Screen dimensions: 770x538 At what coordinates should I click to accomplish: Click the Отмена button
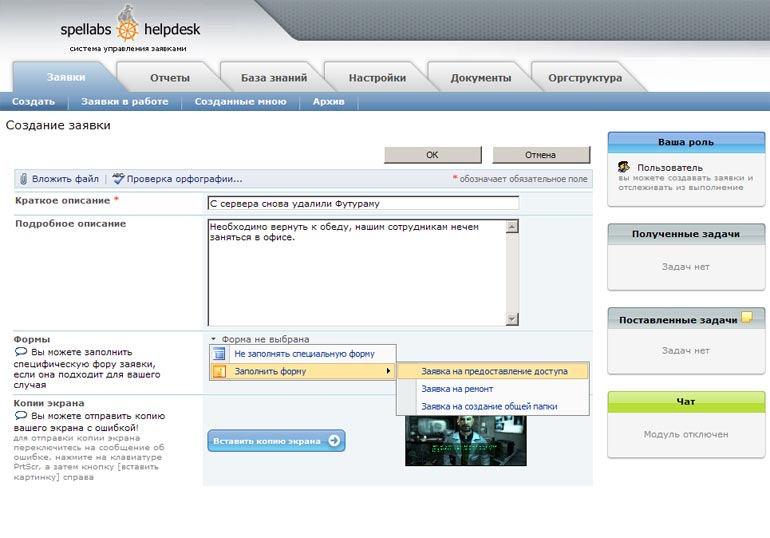click(541, 155)
